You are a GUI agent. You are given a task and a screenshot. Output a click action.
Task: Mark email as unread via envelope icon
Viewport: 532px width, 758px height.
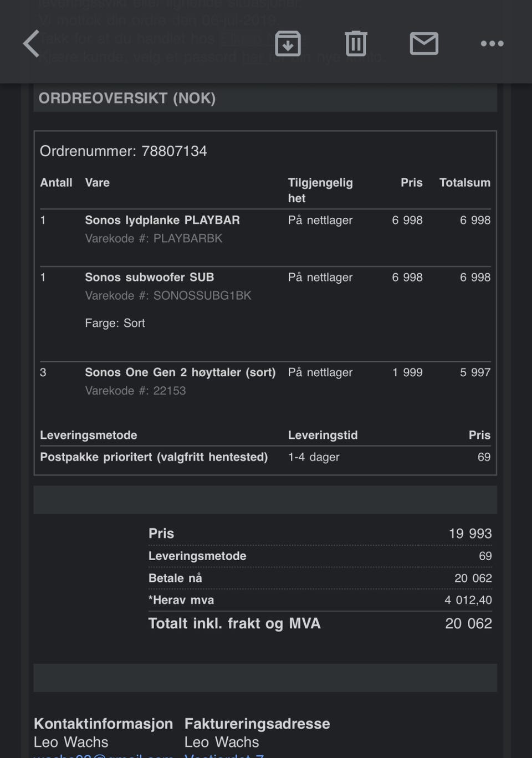[424, 44]
